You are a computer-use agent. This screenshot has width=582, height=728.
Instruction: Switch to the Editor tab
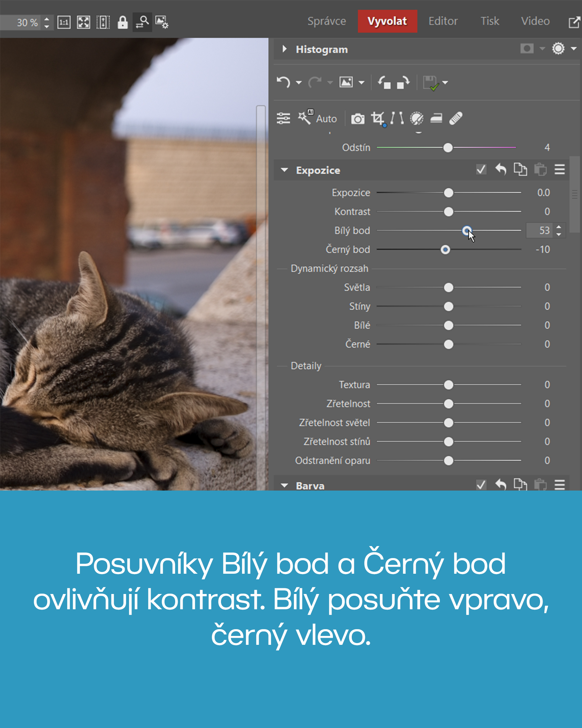pyautogui.click(x=443, y=21)
